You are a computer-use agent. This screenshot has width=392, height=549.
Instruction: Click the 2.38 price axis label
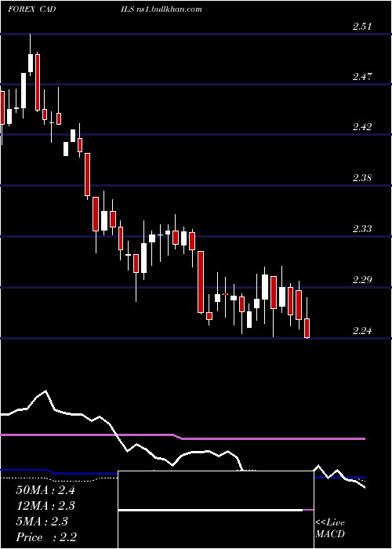click(x=362, y=178)
